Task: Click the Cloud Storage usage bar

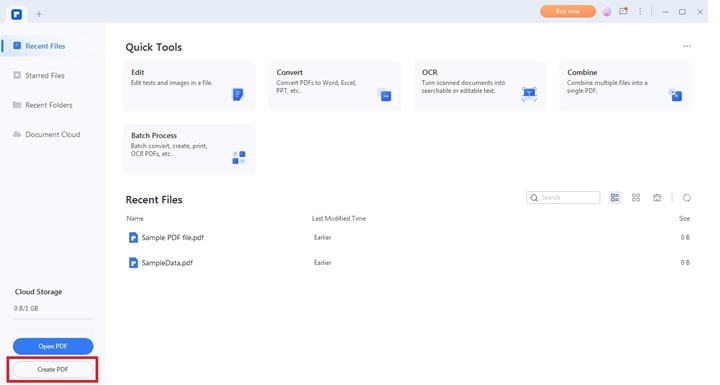Action: (53, 318)
